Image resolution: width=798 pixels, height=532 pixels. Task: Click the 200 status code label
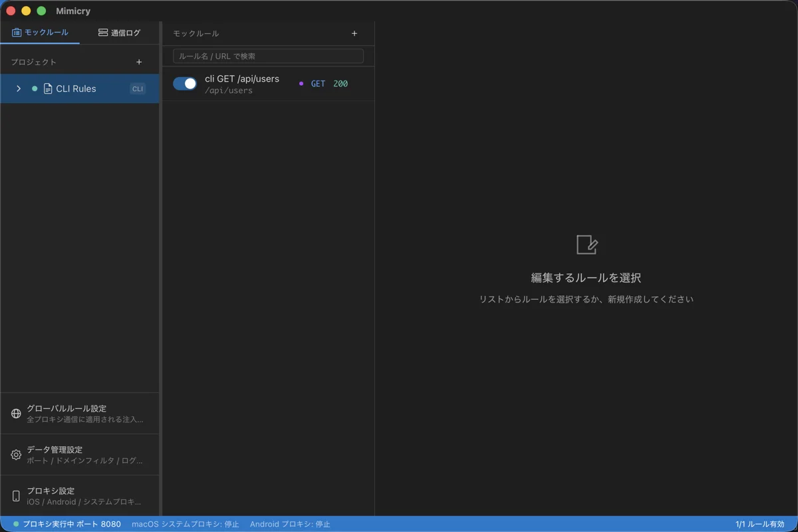coord(340,84)
